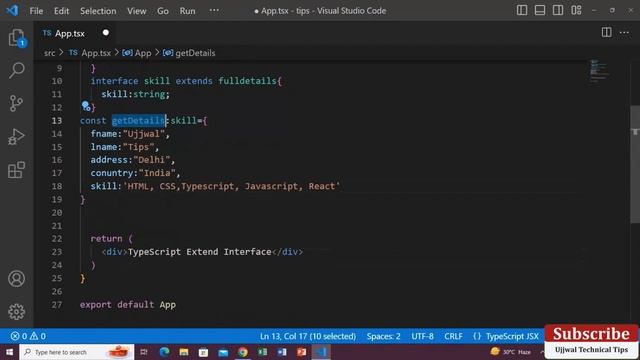Change end of line sequence CRLF

click(453, 336)
